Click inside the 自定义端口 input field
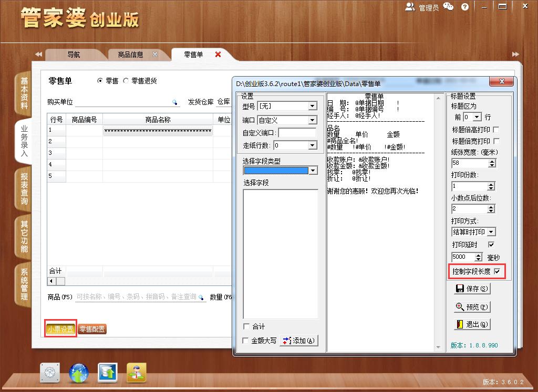 click(x=297, y=132)
